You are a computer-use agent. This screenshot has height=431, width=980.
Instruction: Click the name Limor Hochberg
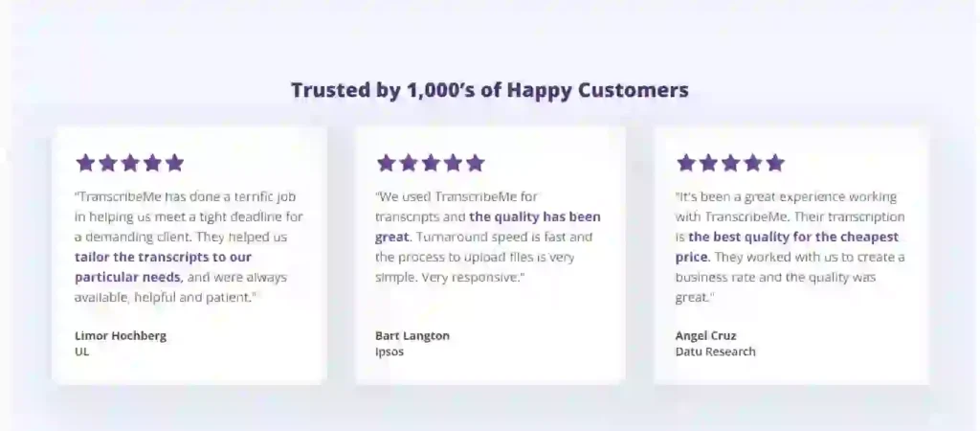[121, 336]
